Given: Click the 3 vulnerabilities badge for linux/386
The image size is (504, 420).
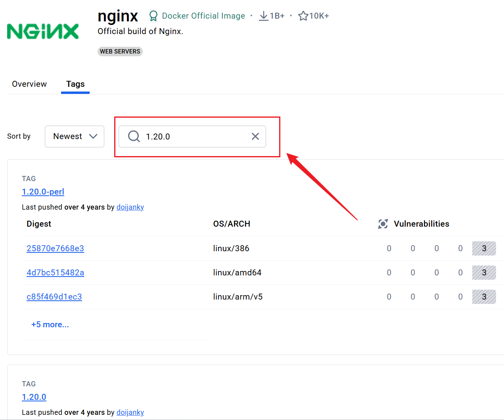Looking at the screenshot, I should click(x=484, y=248).
